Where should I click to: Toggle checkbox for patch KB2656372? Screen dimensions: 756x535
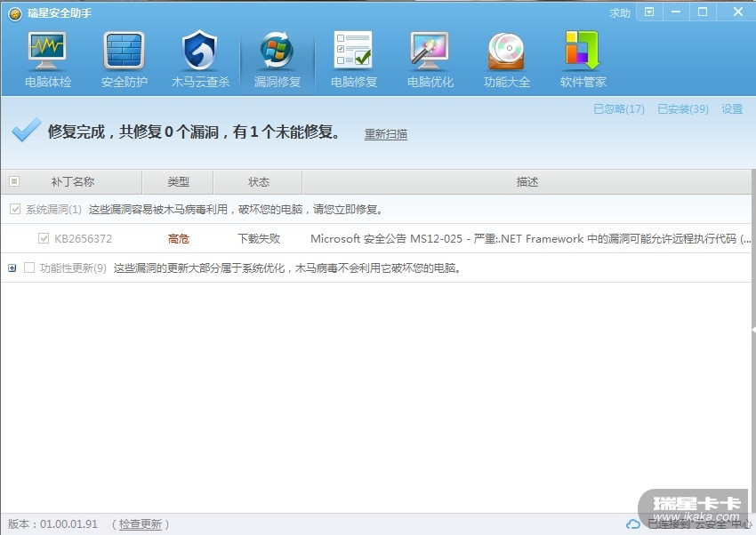click(x=44, y=238)
